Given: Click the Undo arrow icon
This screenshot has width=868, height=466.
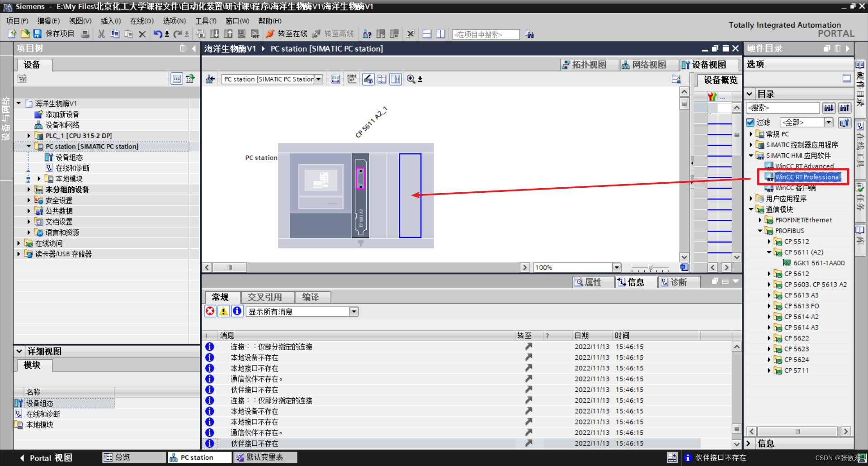Looking at the screenshot, I should click(157, 34).
